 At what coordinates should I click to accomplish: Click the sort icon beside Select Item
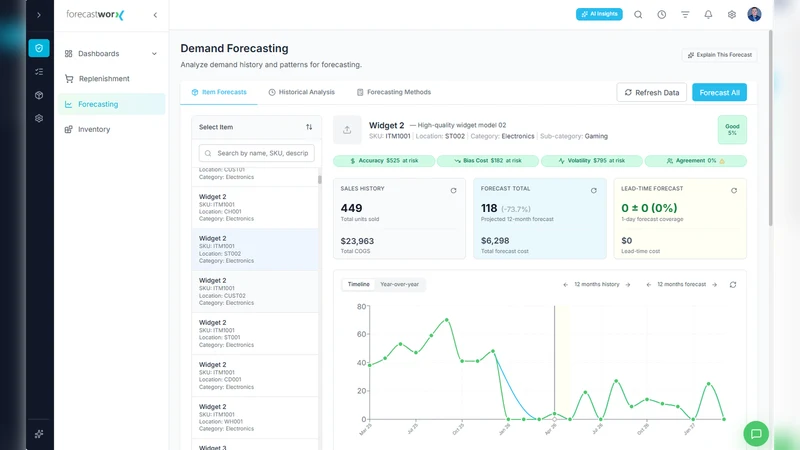click(309, 127)
